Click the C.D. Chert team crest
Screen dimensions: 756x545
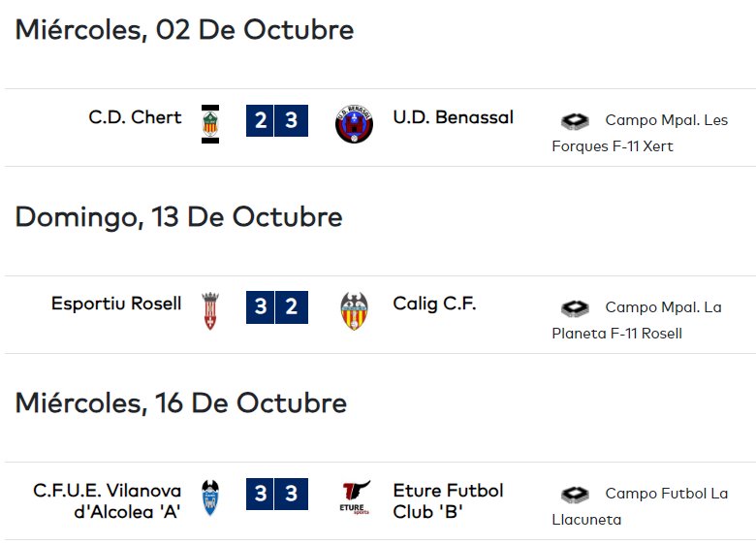[210, 124]
